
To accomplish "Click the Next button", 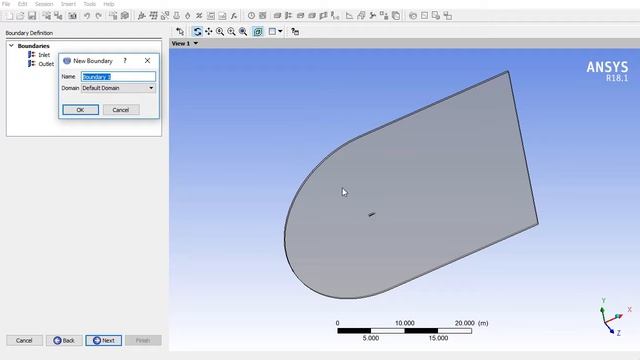I will (104, 340).
